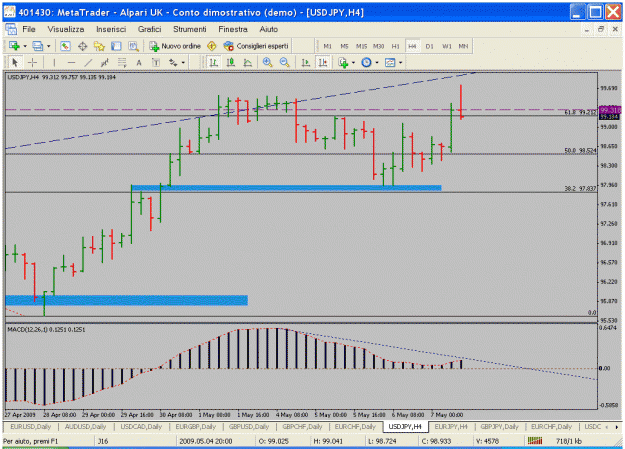Screen dimensions: 625x449
Task: Switch to Candlesticks display icon
Action: (230, 63)
